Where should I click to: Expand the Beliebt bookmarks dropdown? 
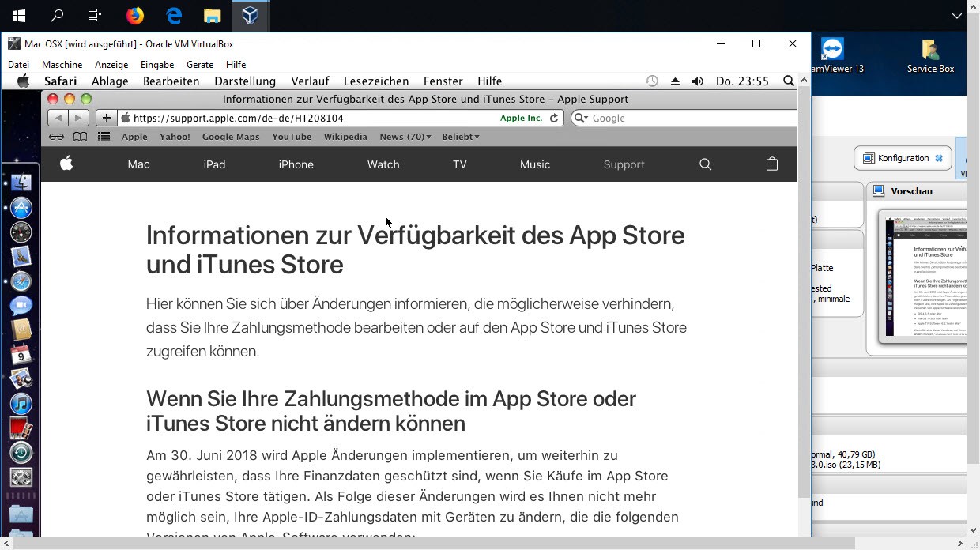click(x=461, y=137)
